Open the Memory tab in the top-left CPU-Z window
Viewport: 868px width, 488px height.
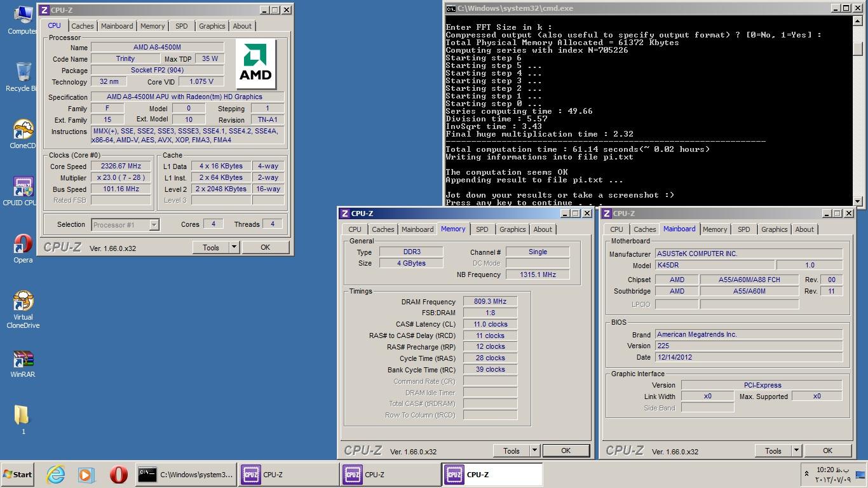pyautogui.click(x=153, y=26)
